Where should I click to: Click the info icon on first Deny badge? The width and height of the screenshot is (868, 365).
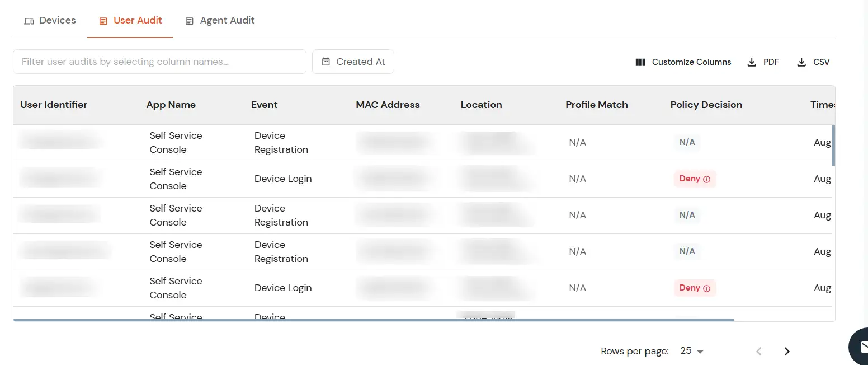706,179
